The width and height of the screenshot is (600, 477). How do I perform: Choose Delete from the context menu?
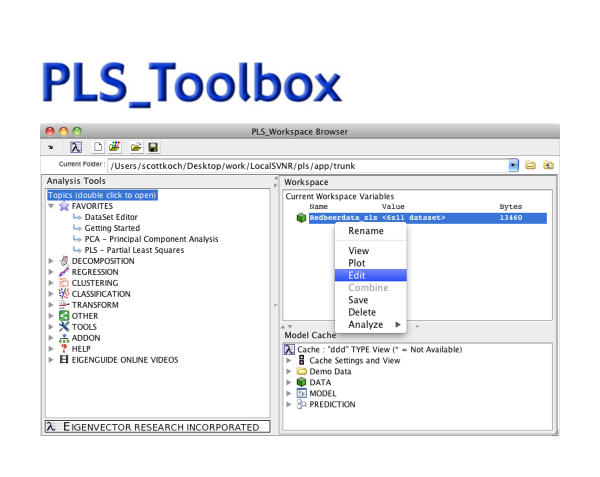point(370,312)
